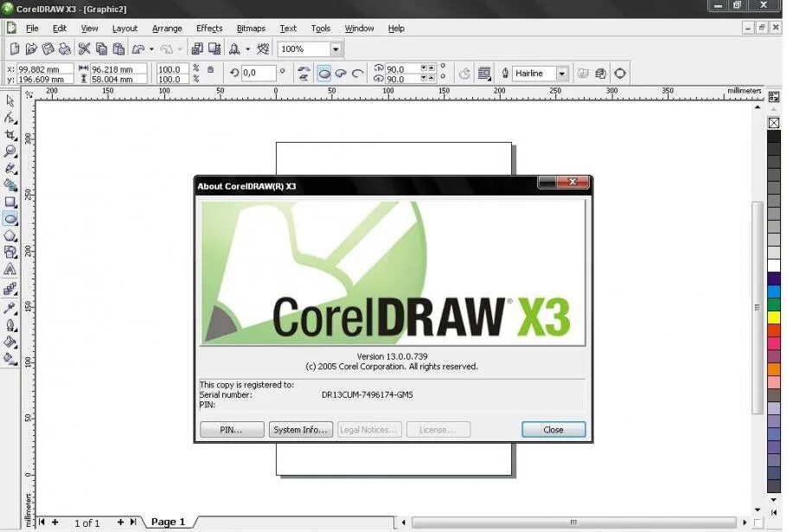Select the Text tool
Screen dimensions: 787x532
pos(10,270)
